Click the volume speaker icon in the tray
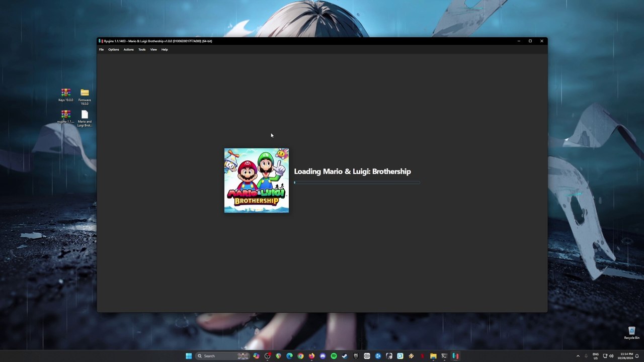Viewport: 644px width, 362px height. click(611, 356)
